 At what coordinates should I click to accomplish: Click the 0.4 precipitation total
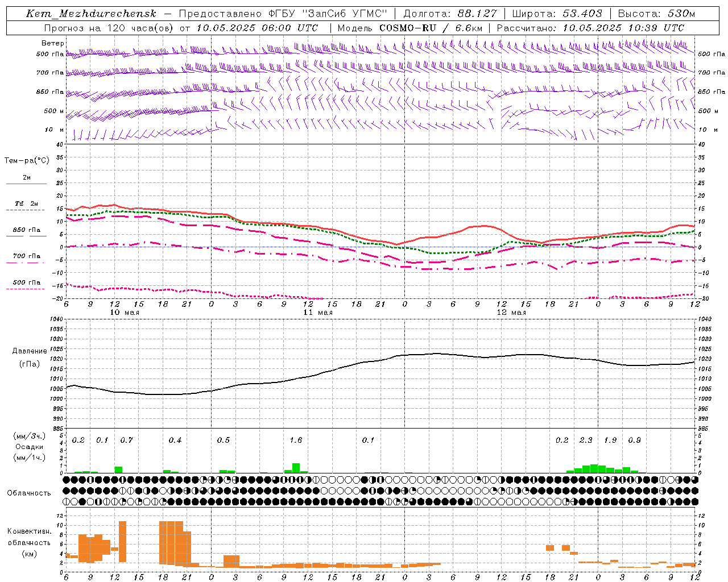tap(175, 440)
